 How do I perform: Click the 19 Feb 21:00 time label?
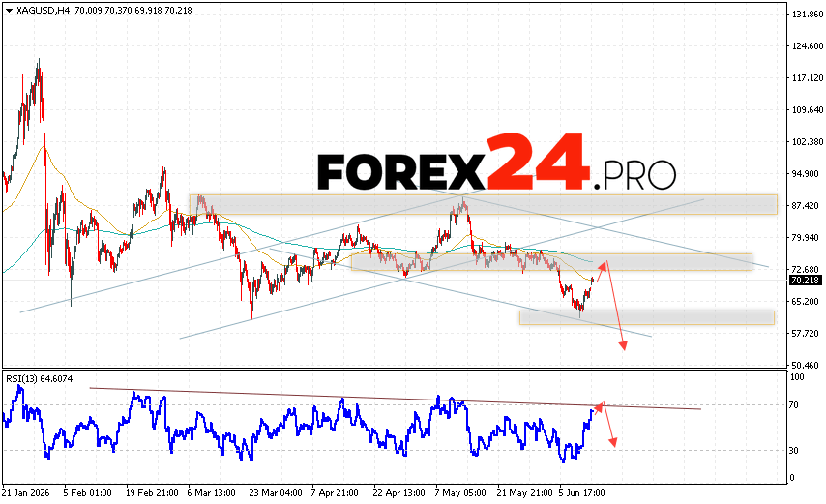tap(152, 493)
